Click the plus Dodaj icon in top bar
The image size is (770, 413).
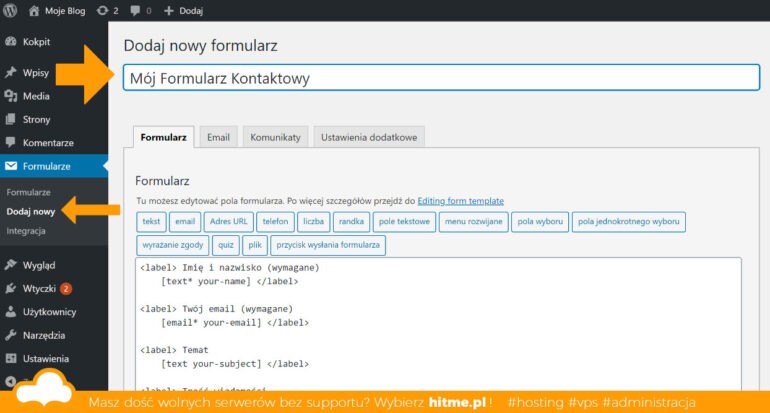(x=168, y=11)
